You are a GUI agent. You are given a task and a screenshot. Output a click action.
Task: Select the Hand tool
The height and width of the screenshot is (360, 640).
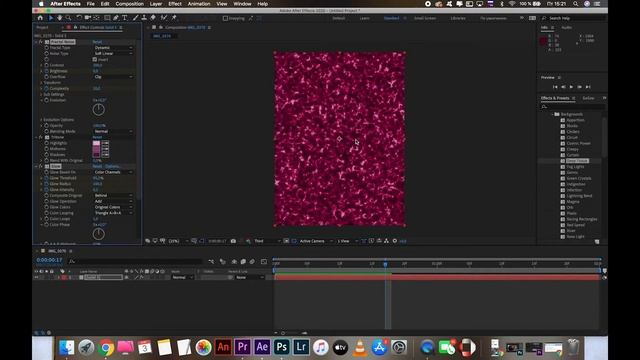tap(60, 18)
